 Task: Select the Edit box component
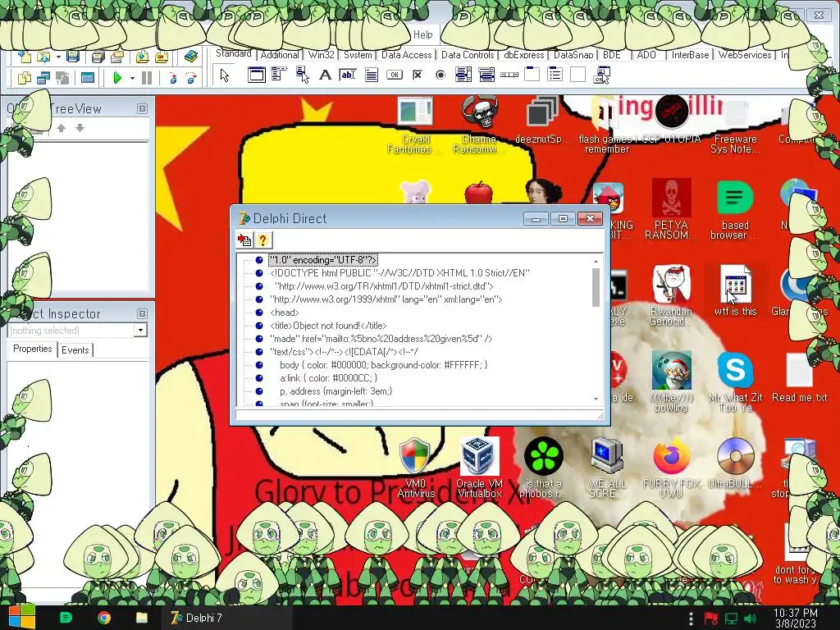coord(348,75)
